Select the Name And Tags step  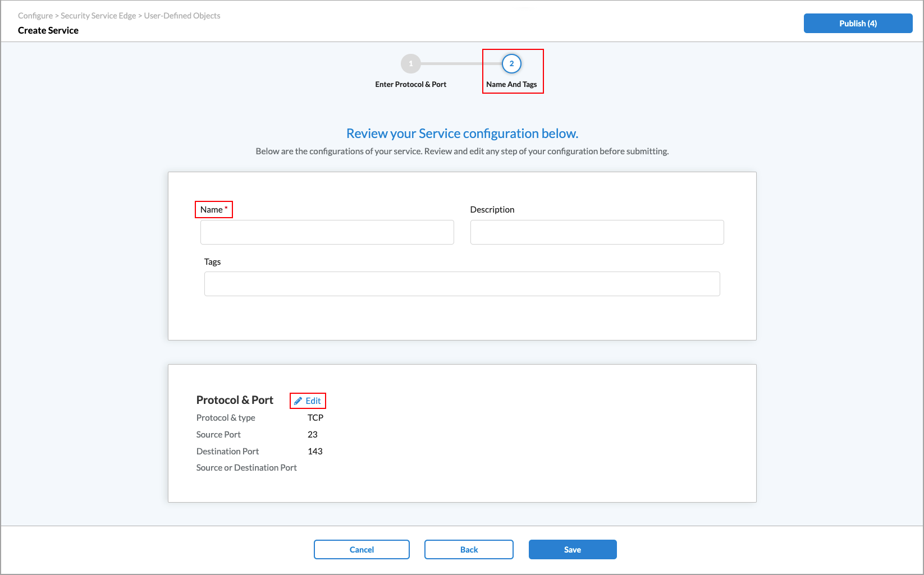[511, 84]
